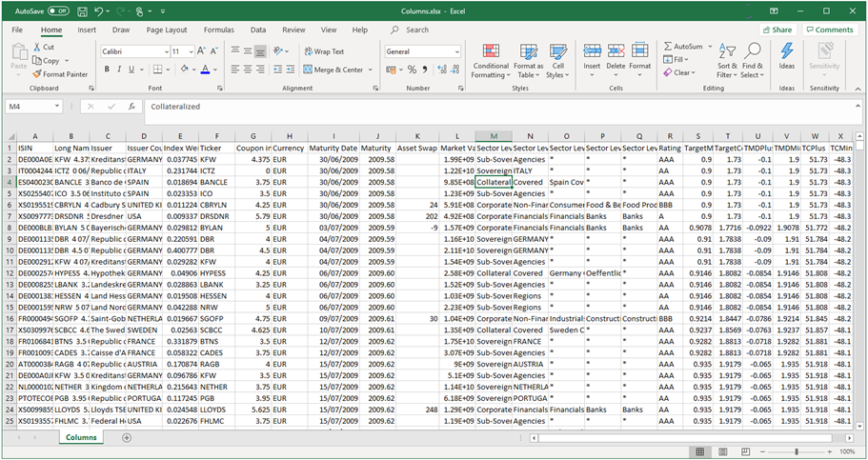This screenshot has width=868, height=460.
Task: Toggle the AutoSave switch
Action: 58,10
